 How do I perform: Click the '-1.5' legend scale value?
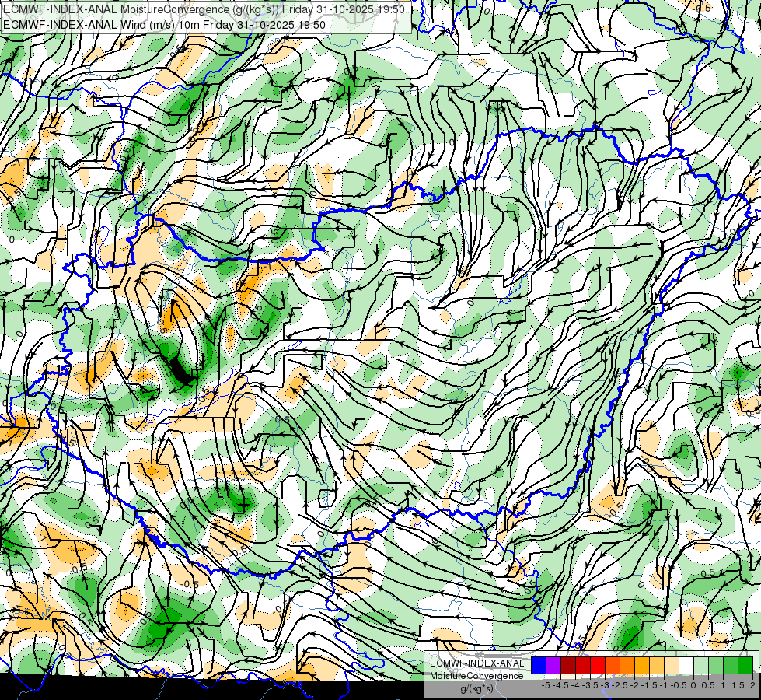649,685
